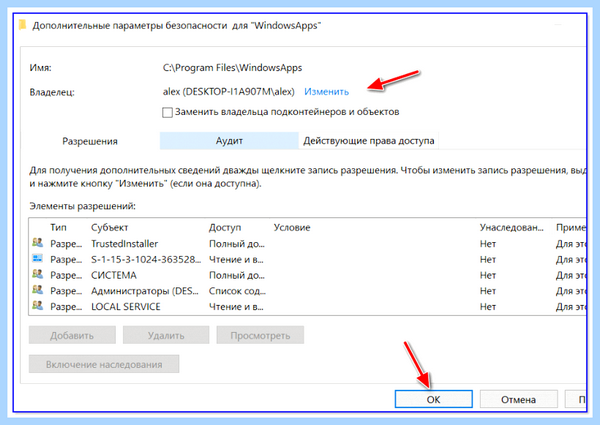The width and height of the screenshot is (600, 425).
Task: Select the СИСТЕМА permission entry
Action: point(308,275)
